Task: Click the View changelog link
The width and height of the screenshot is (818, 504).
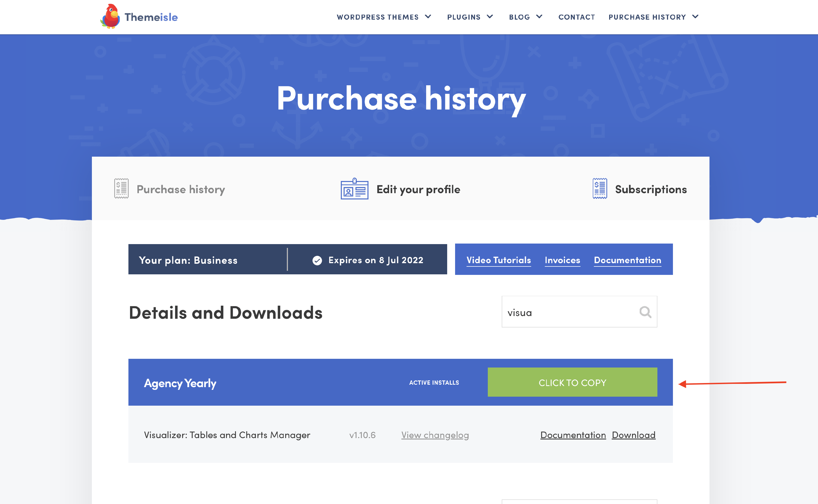Action: click(435, 435)
